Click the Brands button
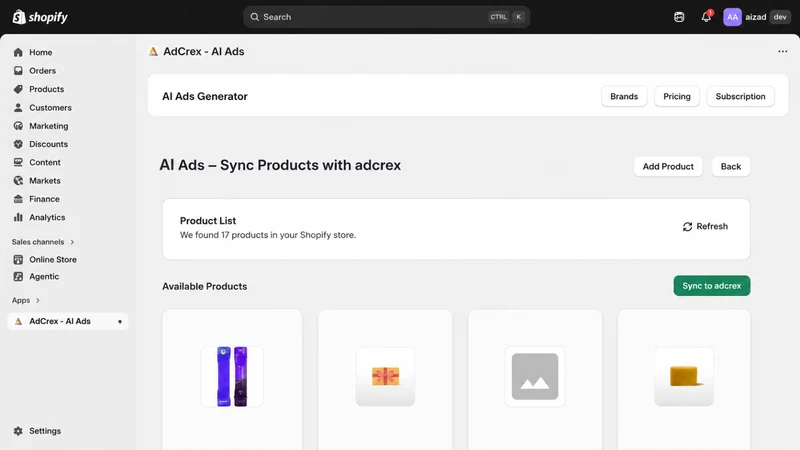 pyautogui.click(x=624, y=96)
